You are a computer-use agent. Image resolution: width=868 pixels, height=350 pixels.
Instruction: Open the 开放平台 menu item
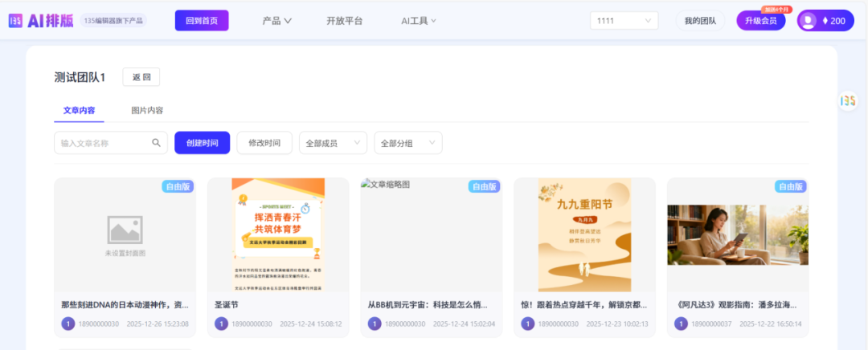[344, 21]
